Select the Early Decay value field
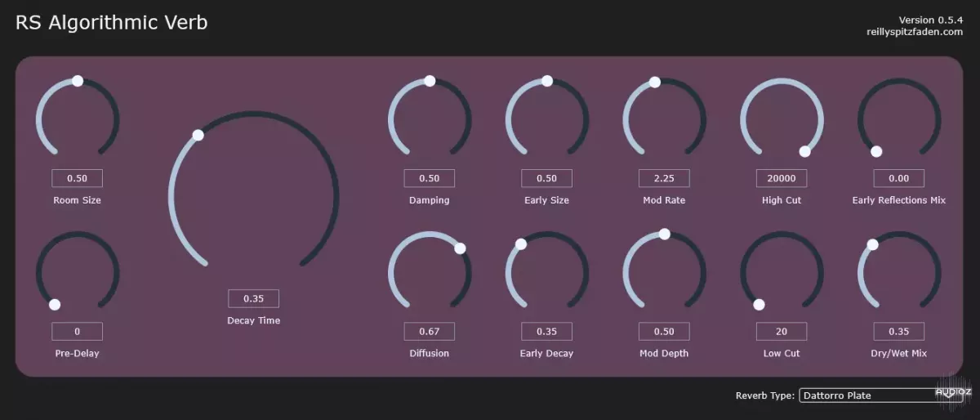This screenshot has height=420, width=980. [x=546, y=332]
